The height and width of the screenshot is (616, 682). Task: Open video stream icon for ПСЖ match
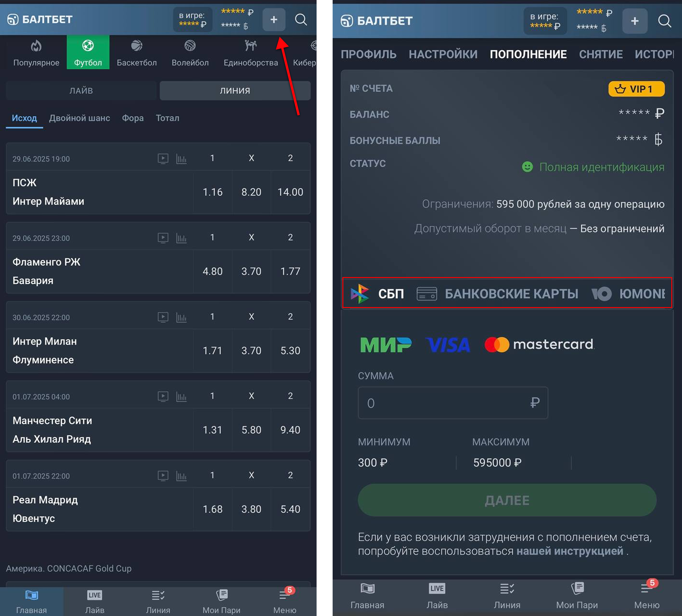pos(163,158)
